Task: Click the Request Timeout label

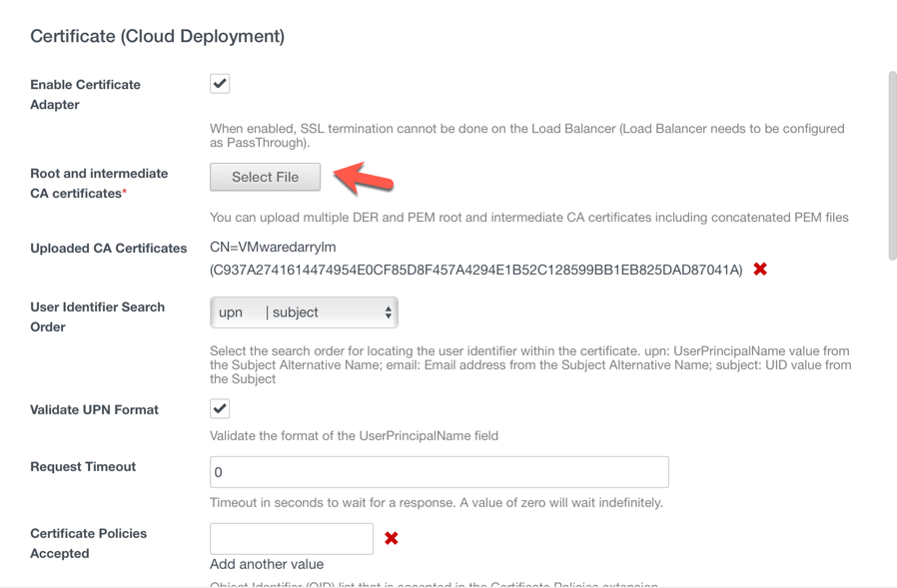Action: 83,466
